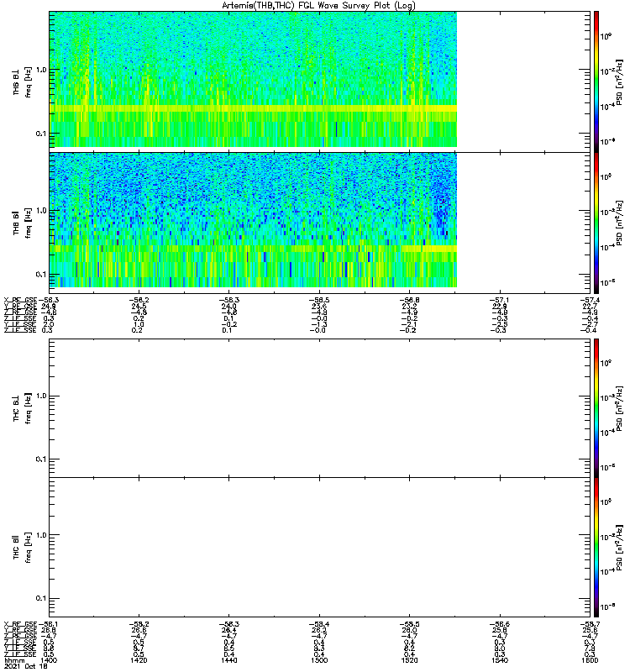Select the THB B-perpendicular spectrogram panel

(319, 81)
